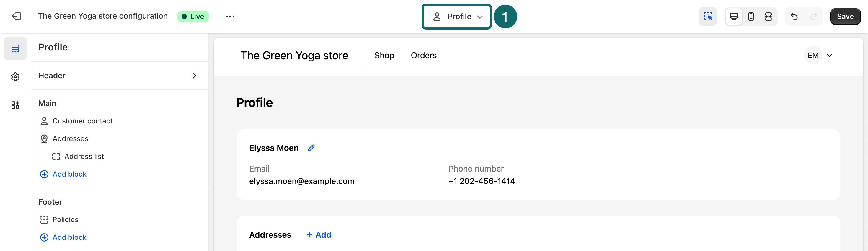Add a new address with the Add link
The image size is (868, 251).
pyautogui.click(x=319, y=235)
